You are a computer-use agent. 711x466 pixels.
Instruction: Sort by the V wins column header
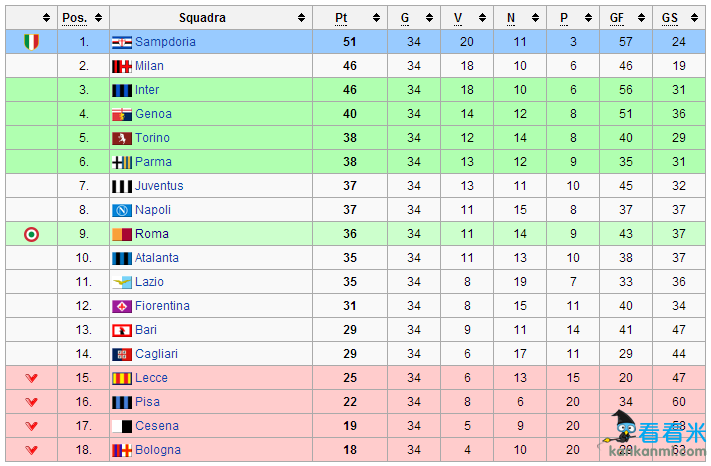tap(479, 18)
